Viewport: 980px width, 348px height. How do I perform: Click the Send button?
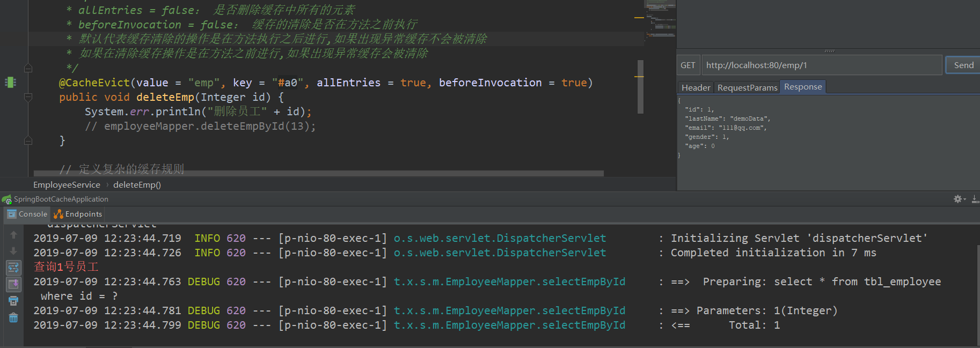963,65
